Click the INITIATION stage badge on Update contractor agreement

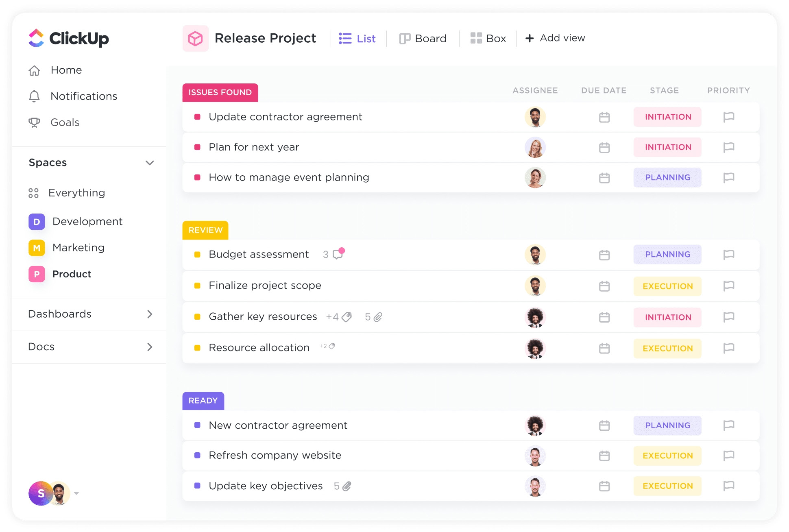coord(667,117)
